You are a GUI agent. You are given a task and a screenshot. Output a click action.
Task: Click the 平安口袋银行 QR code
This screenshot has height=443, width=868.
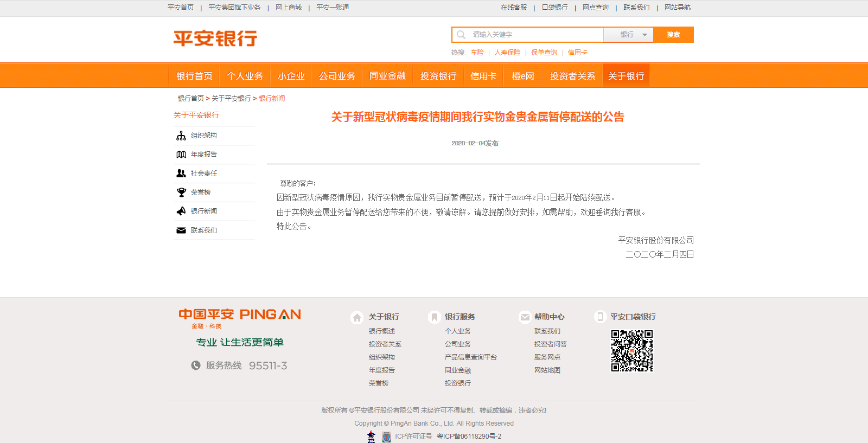click(x=632, y=351)
